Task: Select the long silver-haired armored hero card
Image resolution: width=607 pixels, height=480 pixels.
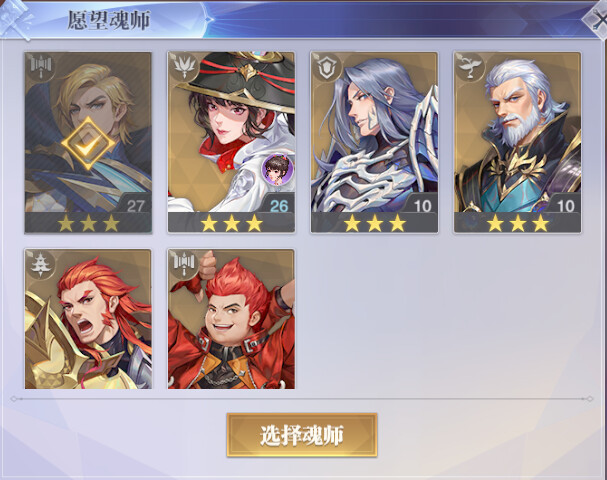Action: point(374,142)
